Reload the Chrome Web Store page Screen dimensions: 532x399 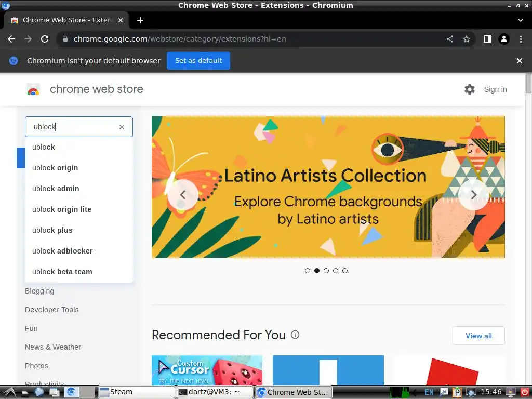click(45, 39)
